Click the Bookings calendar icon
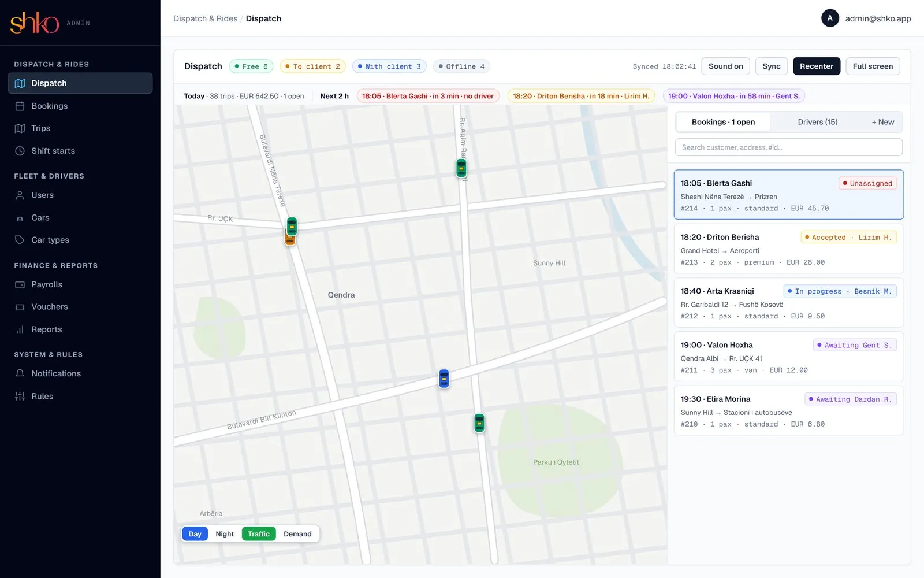Viewport: 924px width, 578px height. (x=20, y=106)
